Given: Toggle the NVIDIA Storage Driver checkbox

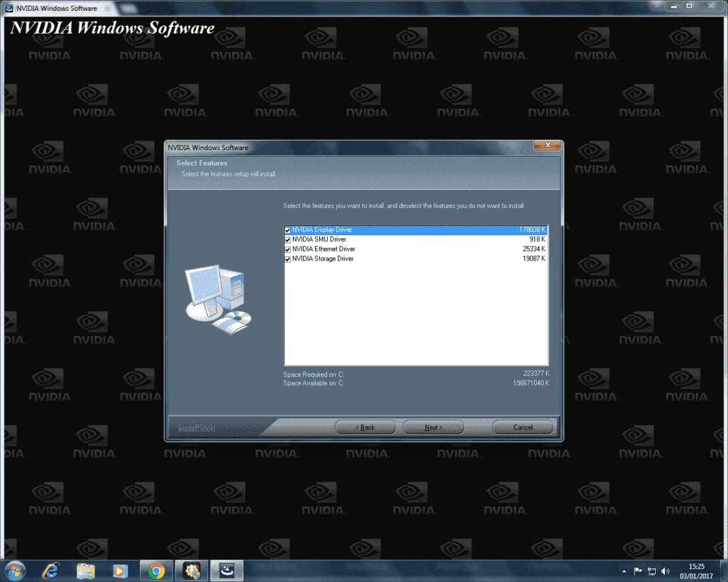Looking at the screenshot, I should (x=288, y=259).
